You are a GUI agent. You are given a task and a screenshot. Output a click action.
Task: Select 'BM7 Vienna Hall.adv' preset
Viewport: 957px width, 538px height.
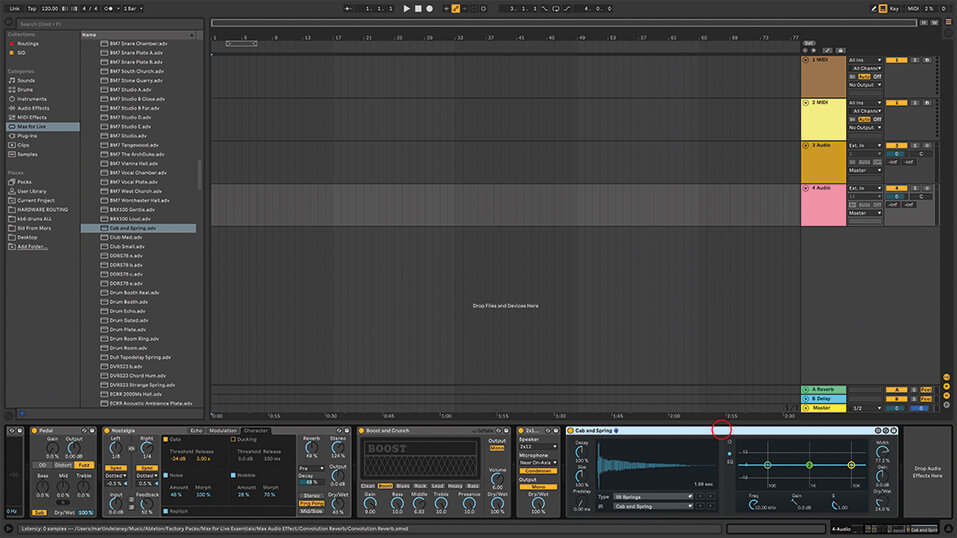133,164
